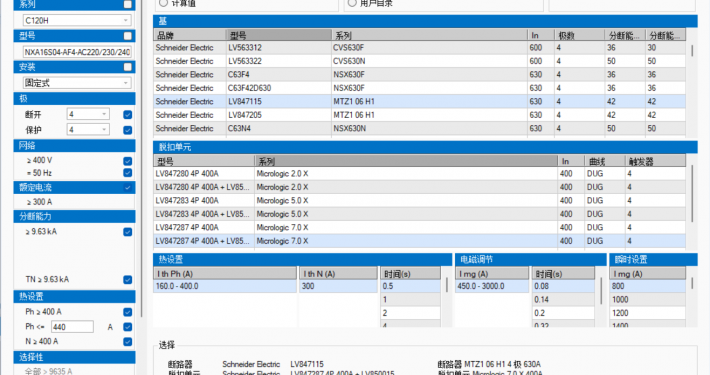Screen dimensions: 710x375
Task: Select I th N value 300
Action: (338, 286)
